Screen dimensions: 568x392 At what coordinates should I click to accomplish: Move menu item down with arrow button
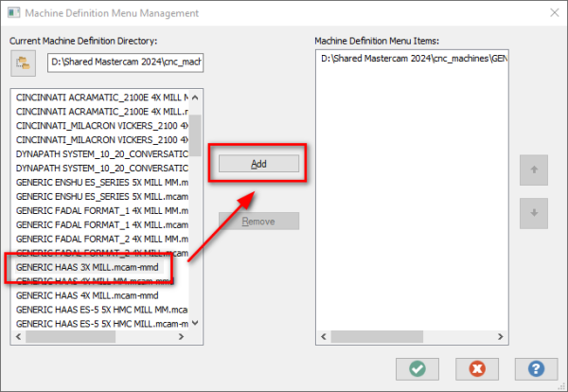pos(534,213)
